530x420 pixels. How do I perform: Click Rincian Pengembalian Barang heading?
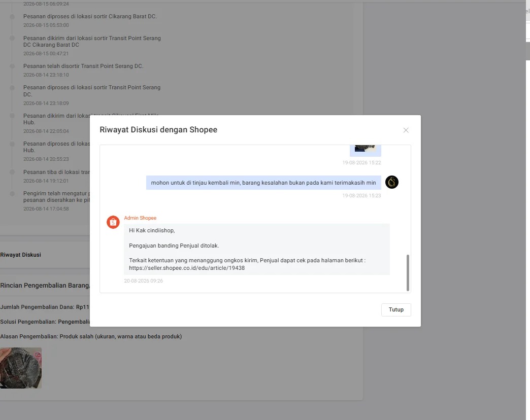pos(45,286)
